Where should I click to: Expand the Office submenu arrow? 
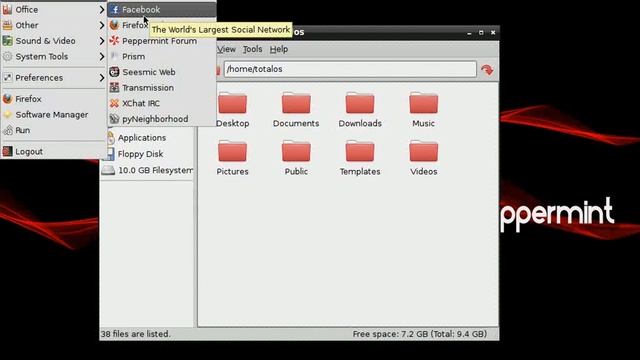point(102,9)
